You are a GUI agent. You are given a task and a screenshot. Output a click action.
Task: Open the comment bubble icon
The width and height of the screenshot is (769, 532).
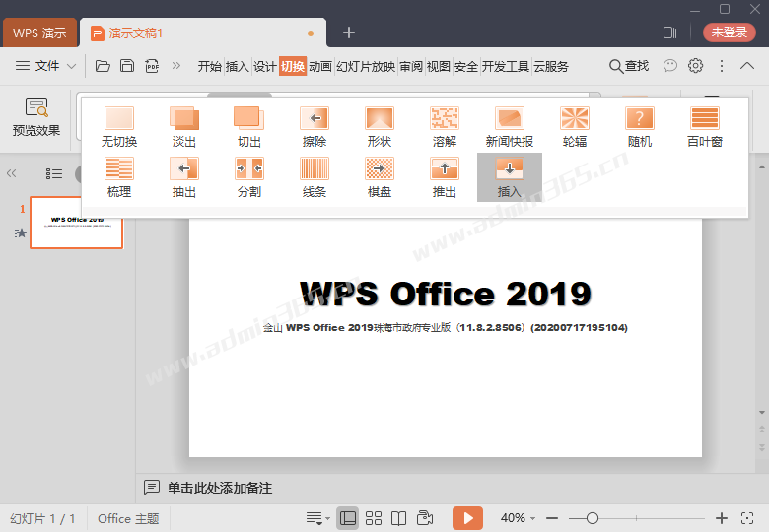[670, 66]
